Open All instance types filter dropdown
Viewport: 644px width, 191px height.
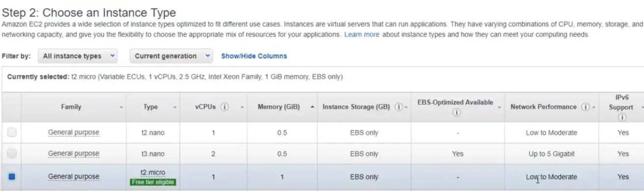78,56
